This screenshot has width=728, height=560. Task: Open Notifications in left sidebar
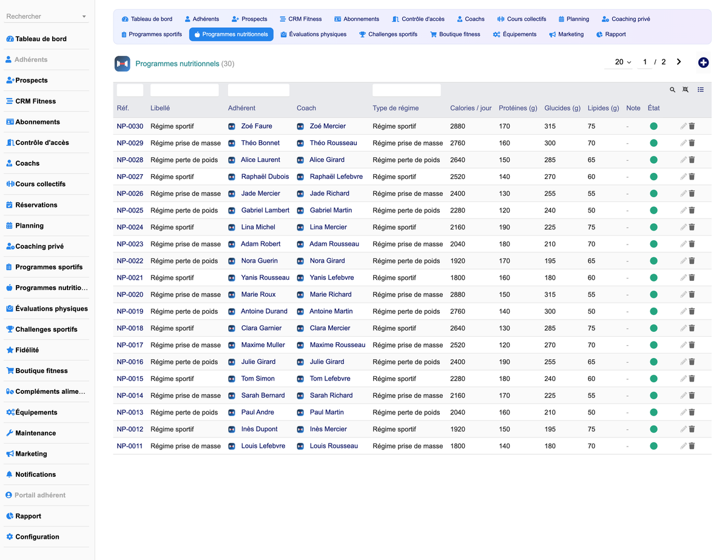46,474
